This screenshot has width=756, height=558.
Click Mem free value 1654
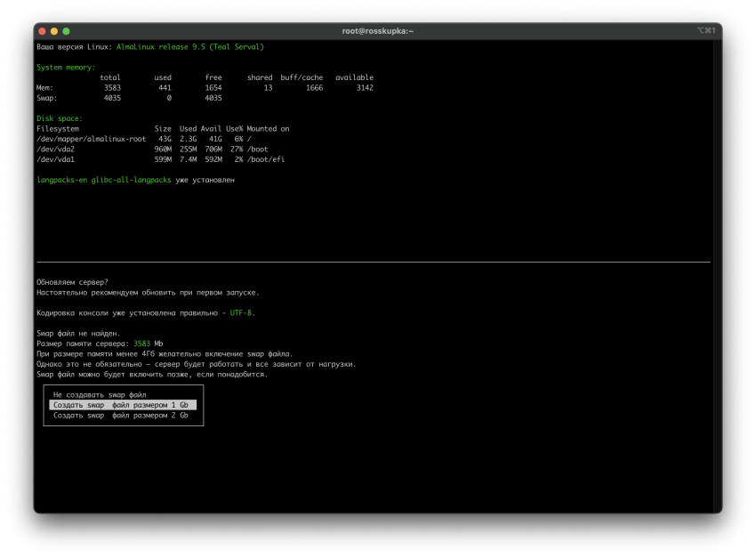(213, 88)
